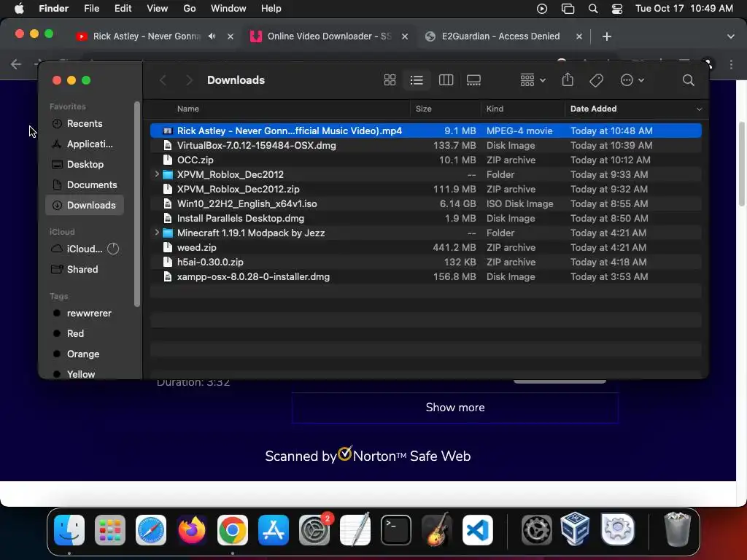The image size is (747, 560).
Task: Open the View menu
Action: pyautogui.click(x=158, y=9)
